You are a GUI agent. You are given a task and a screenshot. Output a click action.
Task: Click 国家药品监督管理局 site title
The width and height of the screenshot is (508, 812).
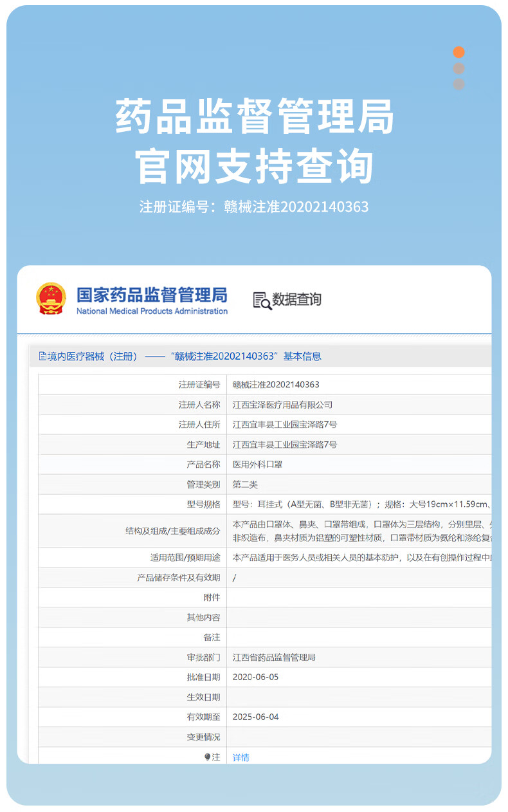point(152,295)
